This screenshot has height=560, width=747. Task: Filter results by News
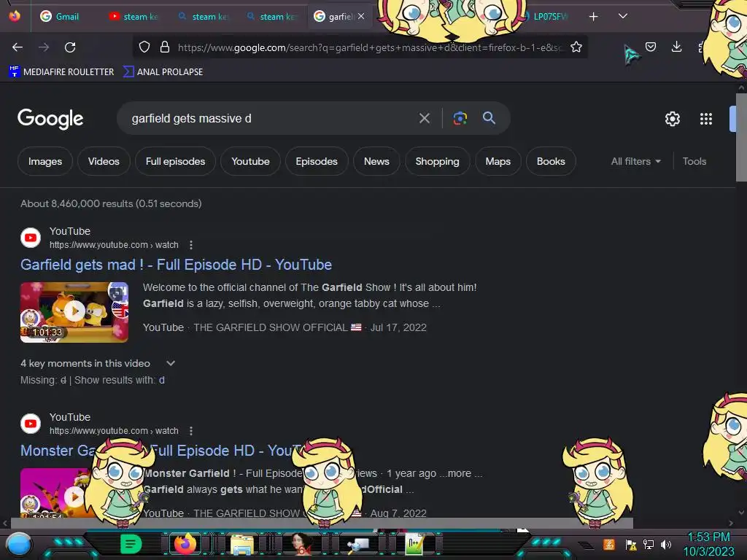[x=376, y=161]
